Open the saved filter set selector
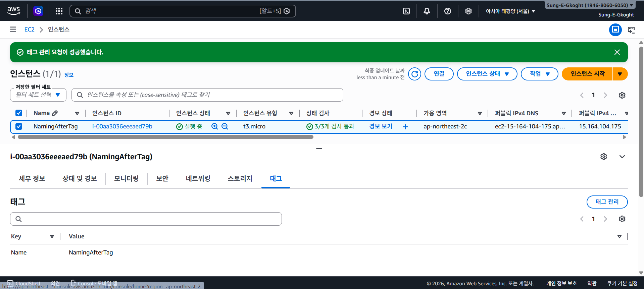 coord(38,95)
